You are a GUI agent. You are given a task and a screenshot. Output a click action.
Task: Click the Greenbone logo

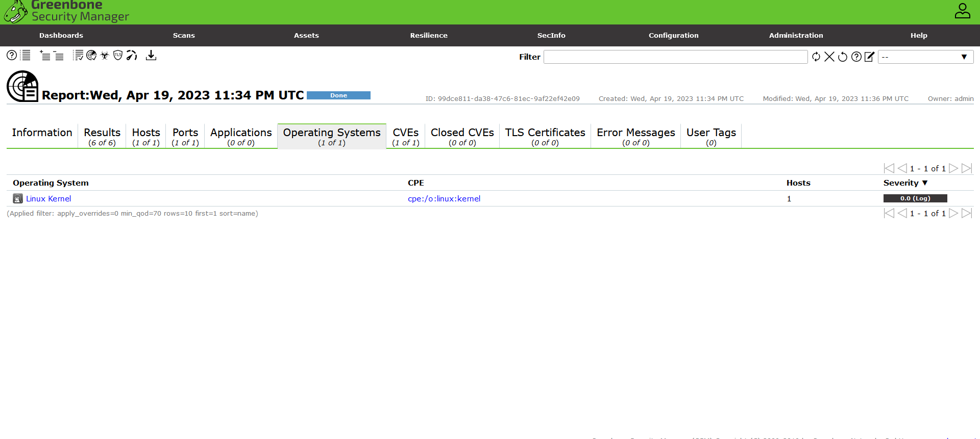(x=66, y=12)
